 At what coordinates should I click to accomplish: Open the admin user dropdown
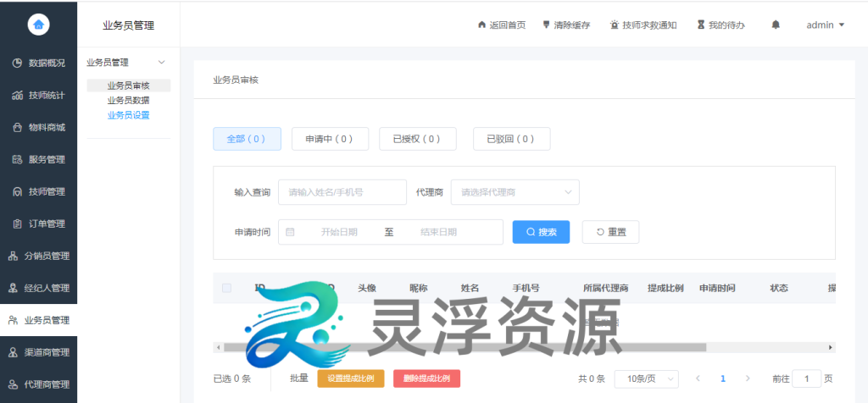click(826, 25)
